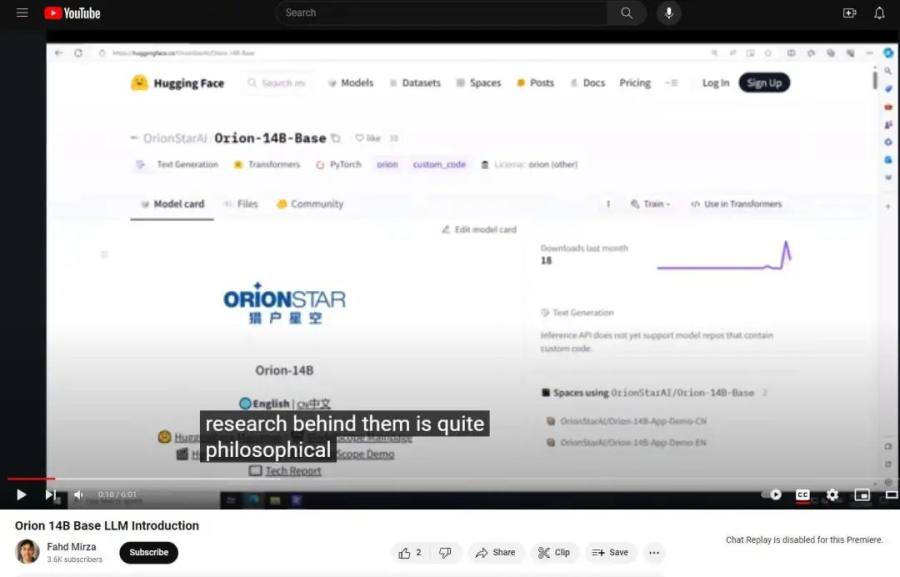Open the notifications bell
The width and height of the screenshot is (900, 577).
pos(879,13)
